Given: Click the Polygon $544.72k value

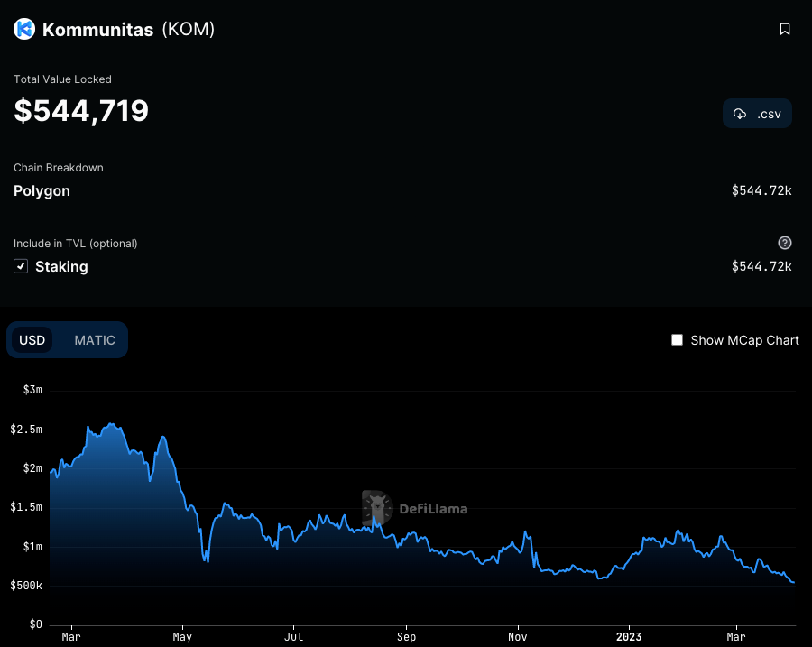Looking at the screenshot, I should point(761,190).
